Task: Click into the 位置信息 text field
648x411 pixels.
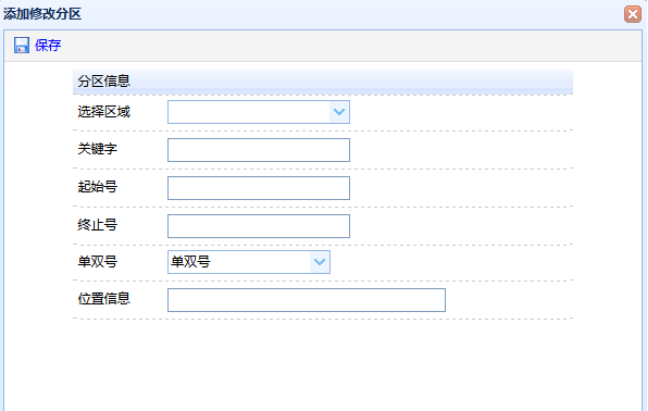Action: click(307, 300)
